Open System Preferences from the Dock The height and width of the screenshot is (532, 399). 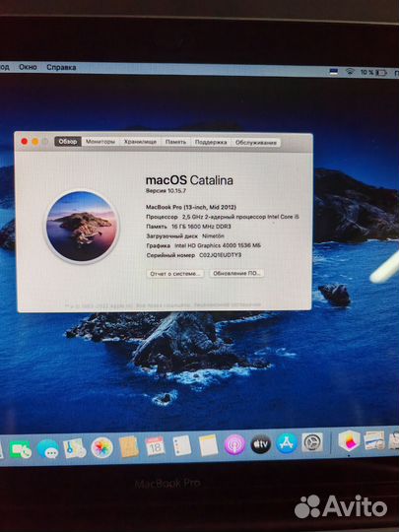tap(312, 442)
